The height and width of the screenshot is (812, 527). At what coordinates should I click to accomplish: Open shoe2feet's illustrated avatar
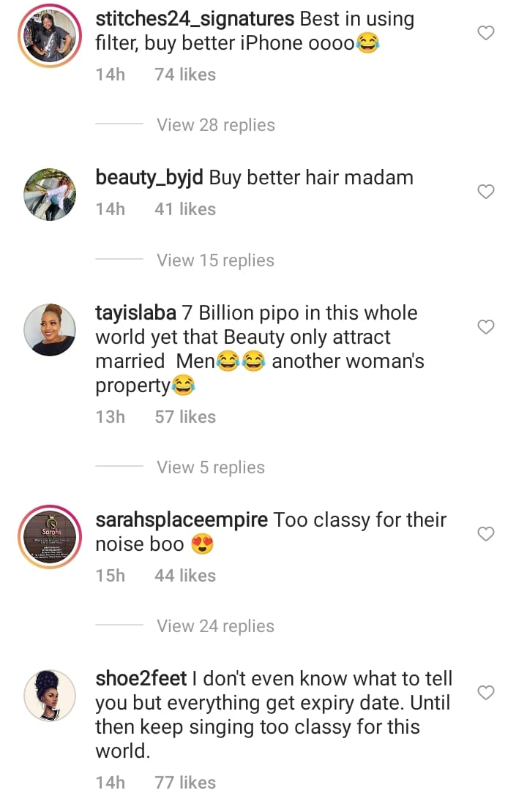coord(50,696)
